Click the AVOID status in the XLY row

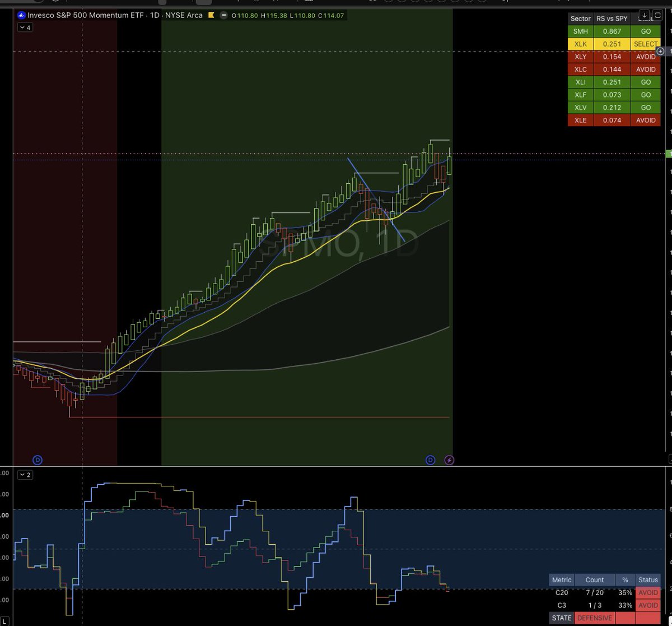click(x=646, y=57)
